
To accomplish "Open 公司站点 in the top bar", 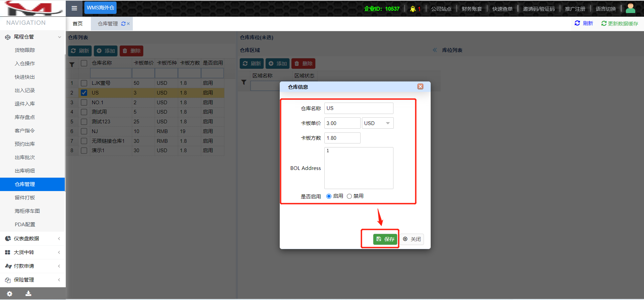I will tap(441, 9).
